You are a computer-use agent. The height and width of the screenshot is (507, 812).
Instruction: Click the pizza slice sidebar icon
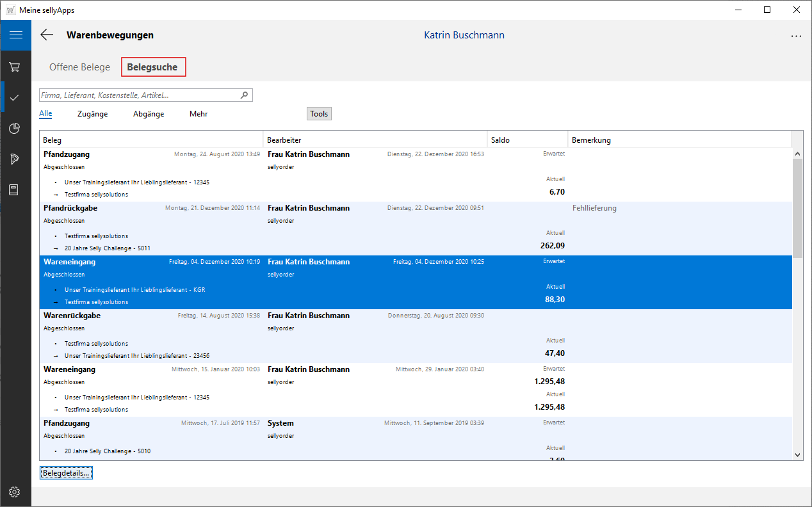pyautogui.click(x=15, y=159)
